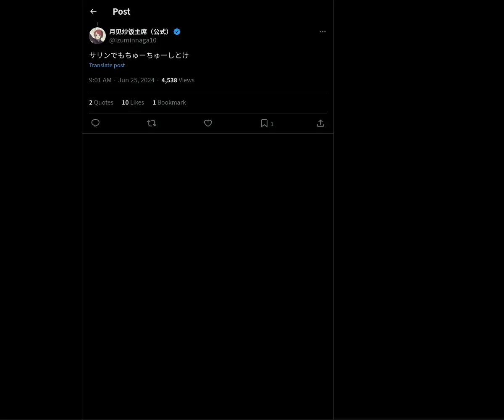Open the three-dot more options menu

(x=323, y=31)
